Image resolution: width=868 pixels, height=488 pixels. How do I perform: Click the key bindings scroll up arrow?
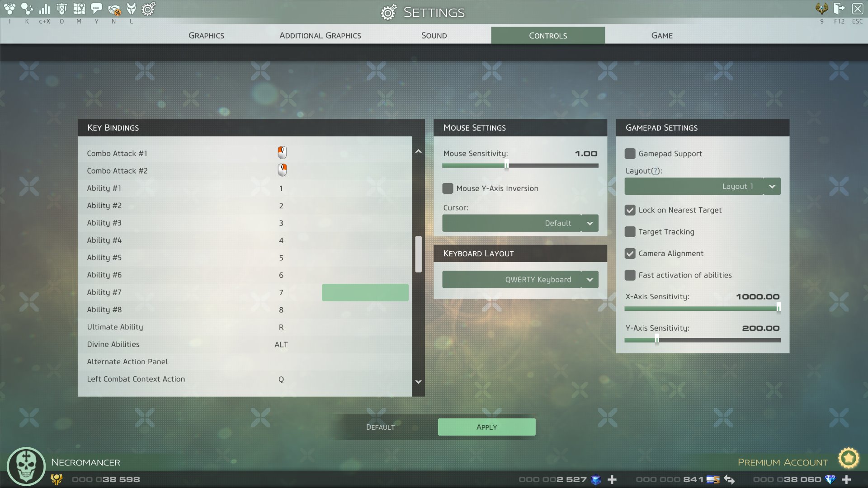[x=418, y=151]
